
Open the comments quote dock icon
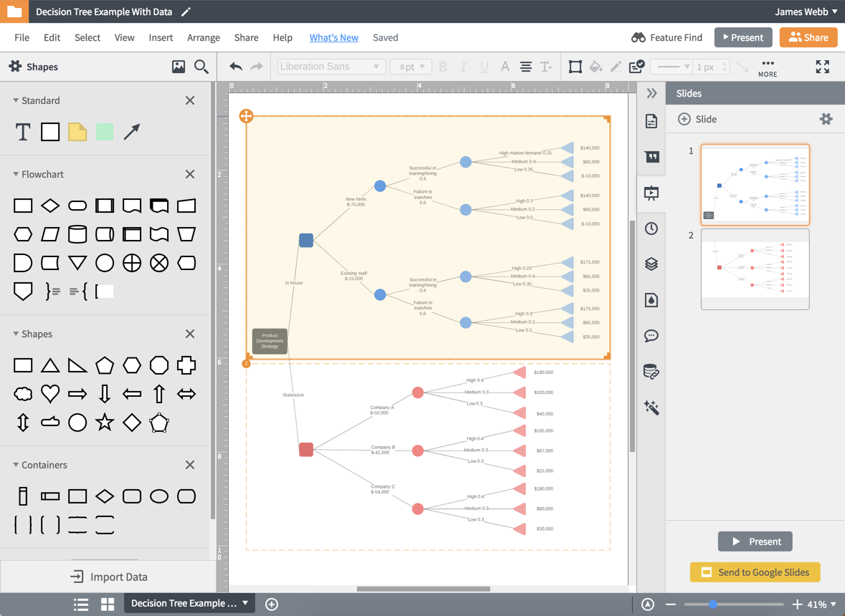tap(651, 157)
